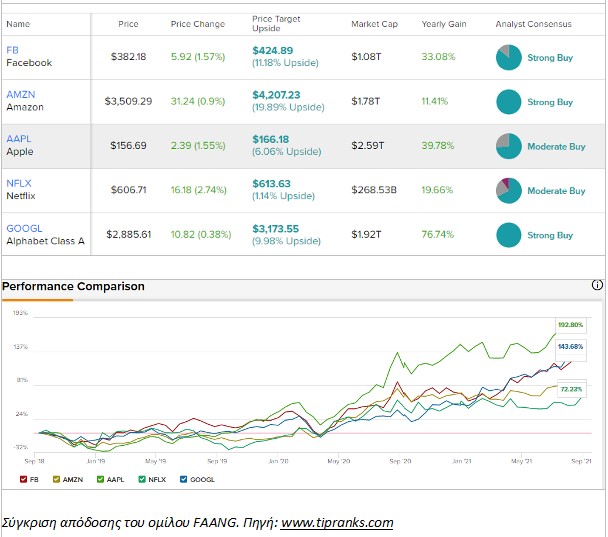Viewport: 608px width, 537px height.
Task: Click the 33.08% Facebook yearly gain
Action: click(438, 57)
